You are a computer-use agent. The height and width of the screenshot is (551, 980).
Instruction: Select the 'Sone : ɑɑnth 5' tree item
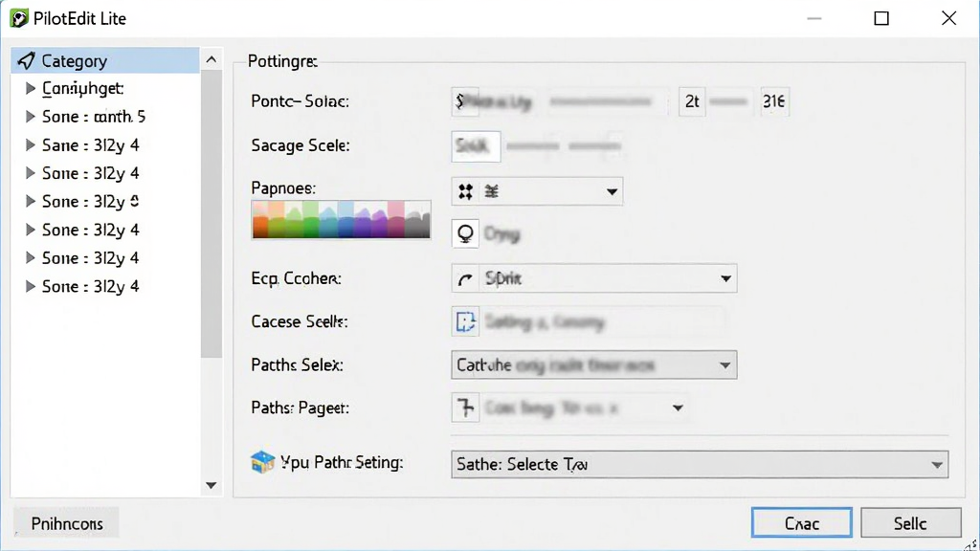pyautogui.click(x=94, y=116)
